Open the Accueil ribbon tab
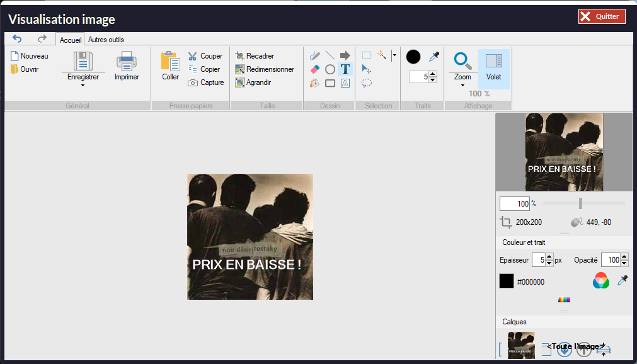 (71, 40)
